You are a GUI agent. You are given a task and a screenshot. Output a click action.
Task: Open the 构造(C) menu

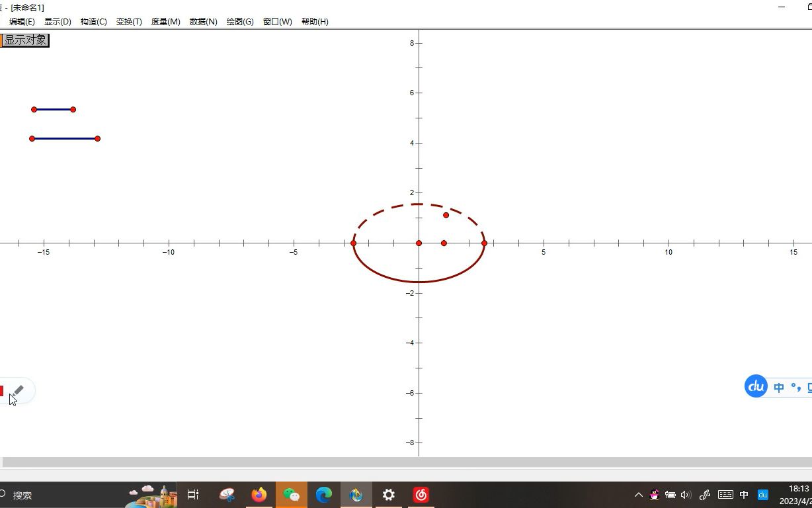93,22
